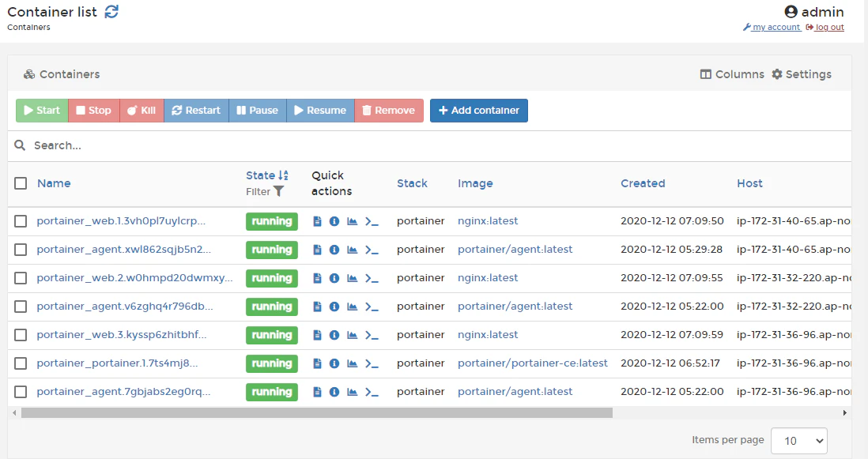Screen dimensions: 868x459
Task: Inspect portainer_portainer.1 info icon
Action: coord(334,363)
